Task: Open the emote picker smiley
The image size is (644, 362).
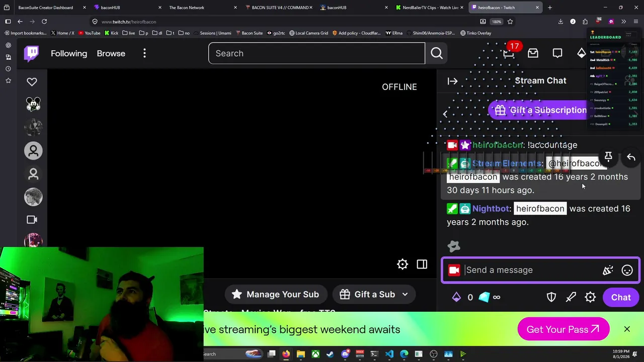Action: coord(627,270)
